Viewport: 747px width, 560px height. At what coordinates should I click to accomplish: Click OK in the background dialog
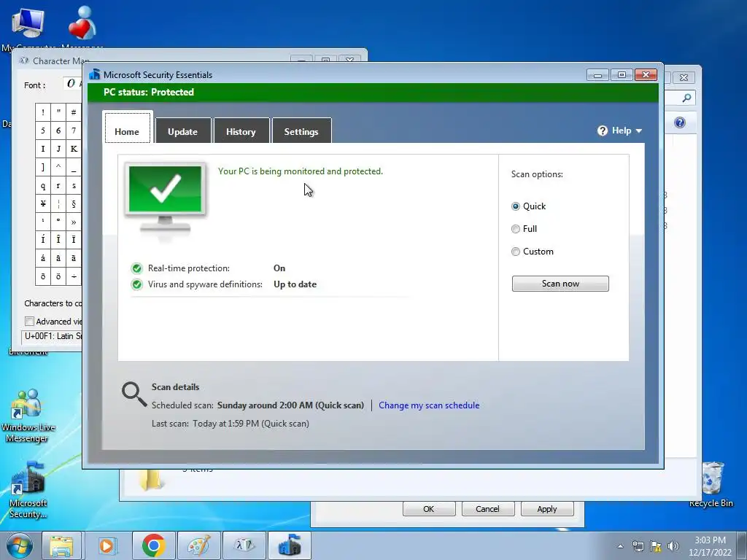pyautogui.click(x=429, y=508)
